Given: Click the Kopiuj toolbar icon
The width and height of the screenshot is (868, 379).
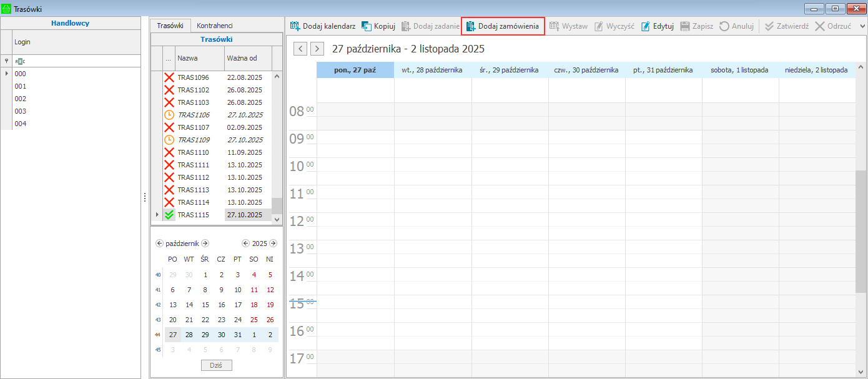Looking at the screenshot, I should tap(367, 26).
